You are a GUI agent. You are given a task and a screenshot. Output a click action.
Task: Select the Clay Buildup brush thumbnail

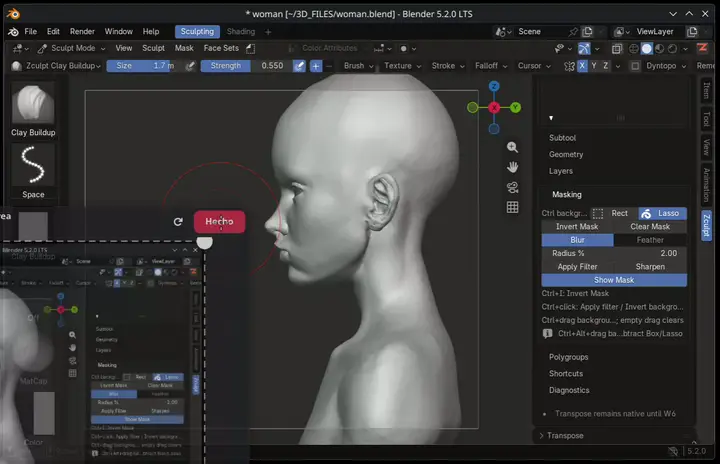pyautogui.click(x=33, y=103)
